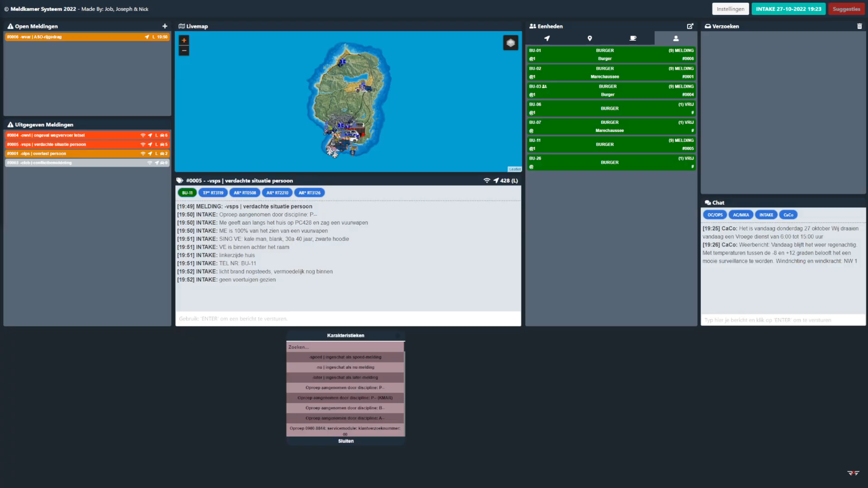868x488 pixels.
Task: Click the Zoeken search field in Karakteristieken
Action: coord(345,347)
